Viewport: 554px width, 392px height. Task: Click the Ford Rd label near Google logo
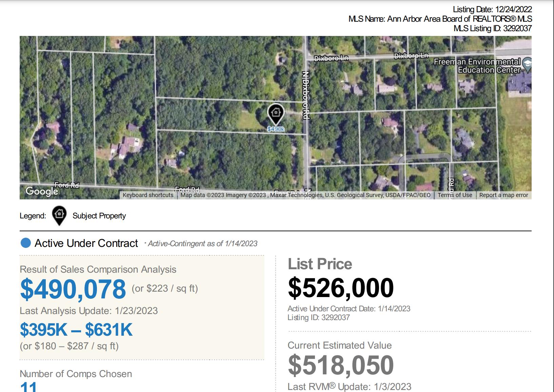[67, 185]
